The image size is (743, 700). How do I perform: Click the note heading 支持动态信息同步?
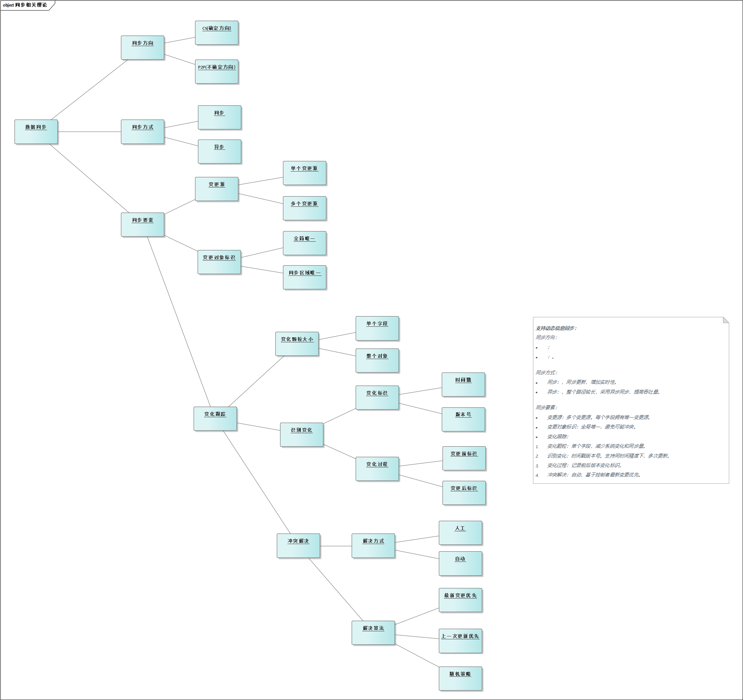[556, 328]
